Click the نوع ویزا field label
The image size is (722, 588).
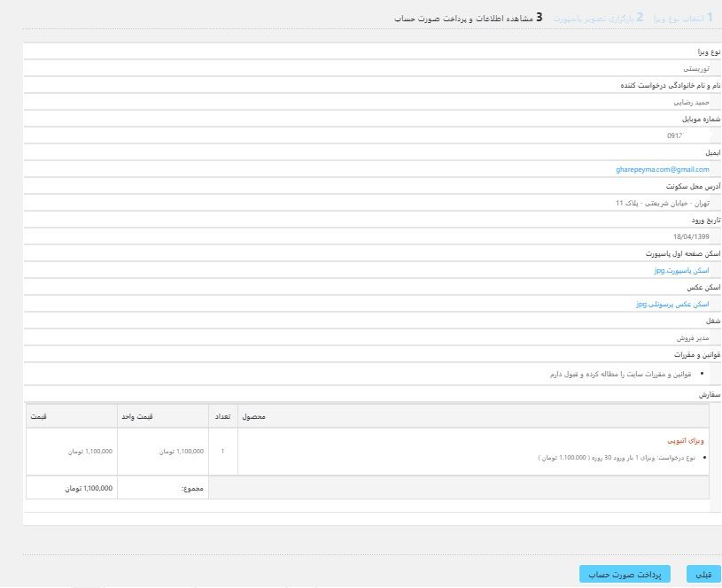(709, 52)
